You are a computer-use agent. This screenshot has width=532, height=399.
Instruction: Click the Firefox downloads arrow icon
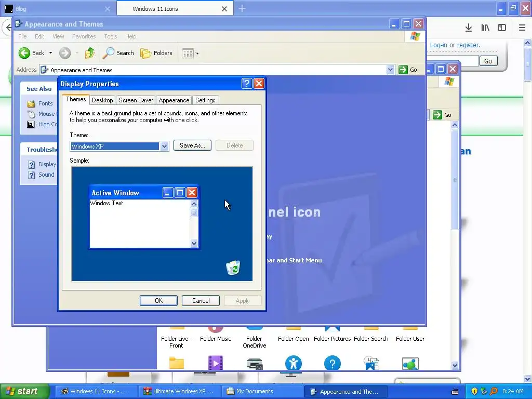(x=469, y=28)
